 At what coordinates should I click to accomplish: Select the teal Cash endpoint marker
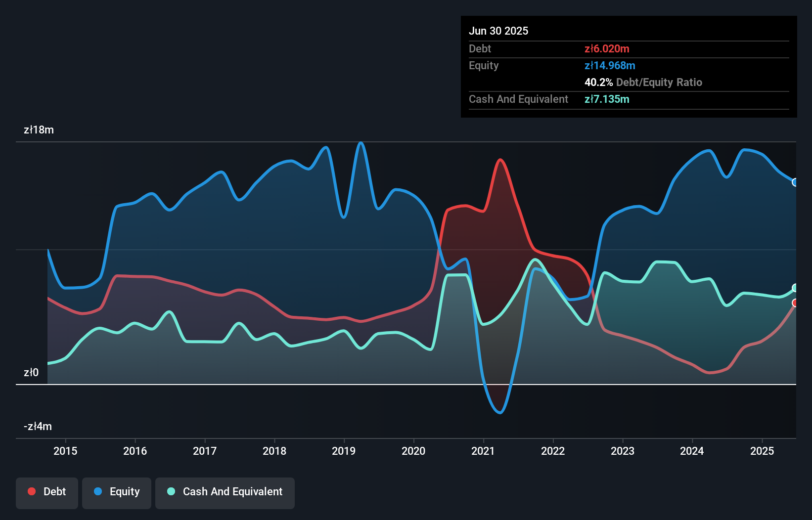click(795, 288)
